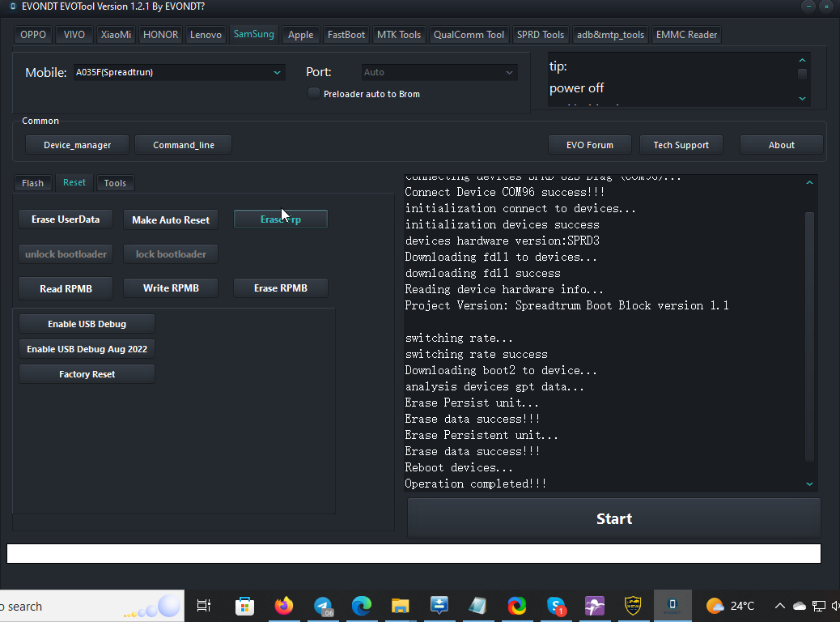Screen dimensions: 840x622
Task: Open the QualComm Tool tab
Action: coord(469,35)
